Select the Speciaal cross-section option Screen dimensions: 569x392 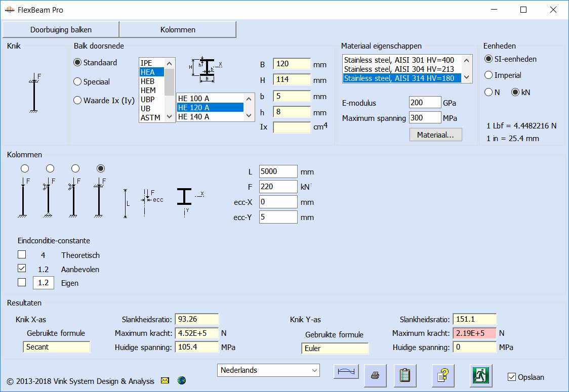(92, 81)
